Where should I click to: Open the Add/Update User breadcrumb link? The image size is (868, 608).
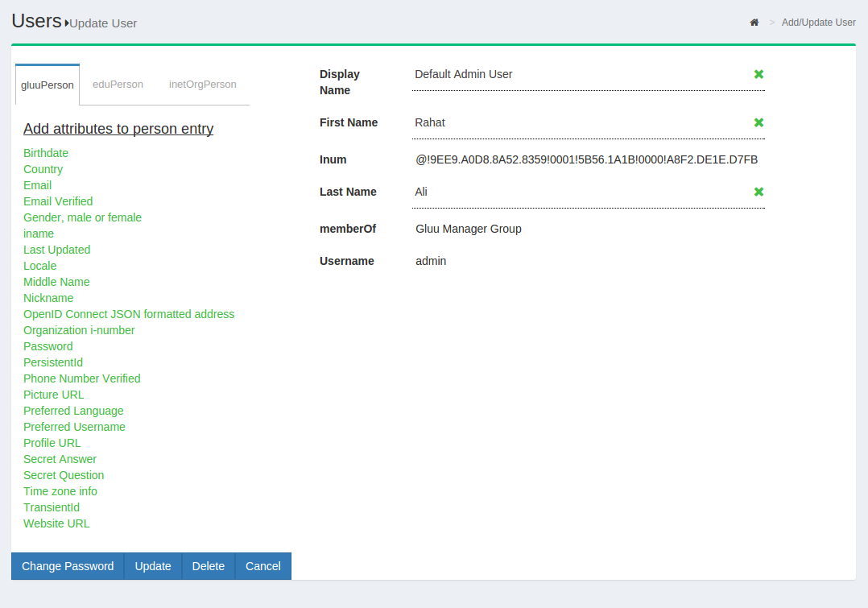click(x=818, y=23)
